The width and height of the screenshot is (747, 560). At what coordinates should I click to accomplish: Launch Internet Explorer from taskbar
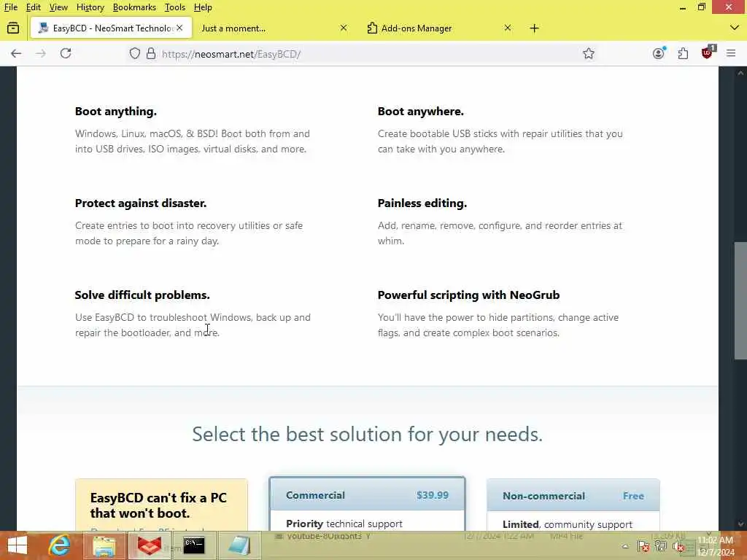click(59, 545)
